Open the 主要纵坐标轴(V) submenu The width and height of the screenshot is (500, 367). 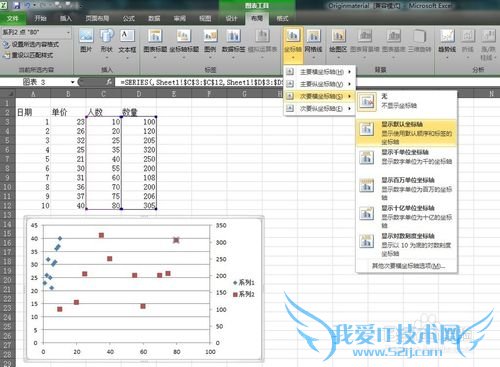pyautogui.click(x=320, y=84)
